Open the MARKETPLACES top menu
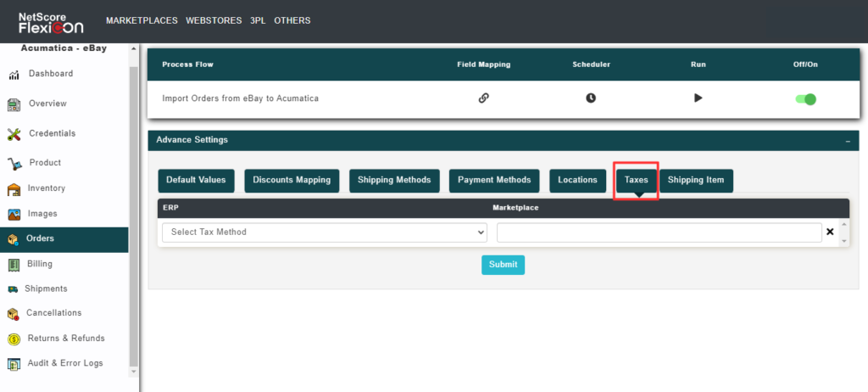 (x=141, y=20)
